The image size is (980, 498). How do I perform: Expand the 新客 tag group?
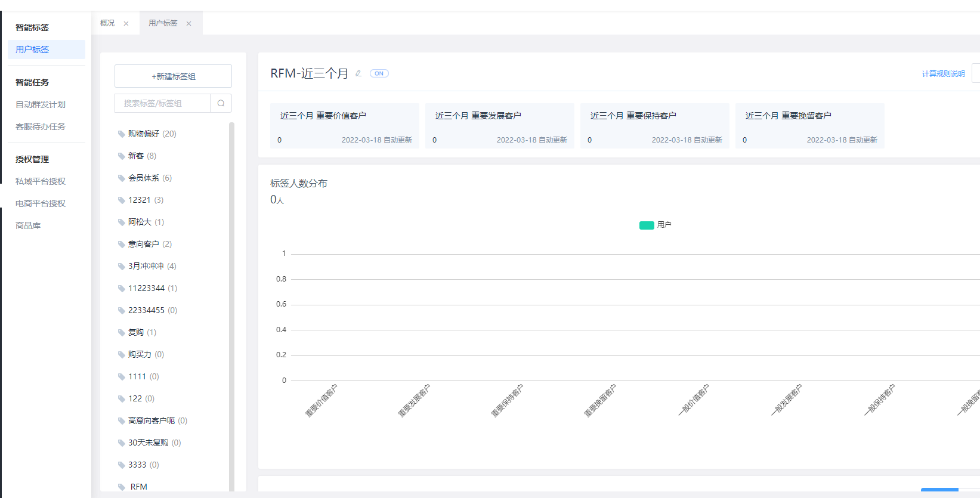pos(136,156)
